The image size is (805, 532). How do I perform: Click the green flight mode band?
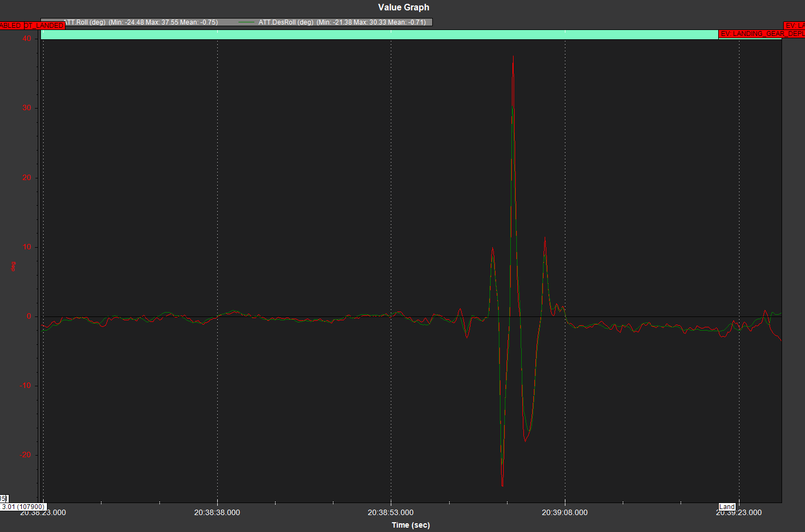pyautogui.click(x=379, y=34)
